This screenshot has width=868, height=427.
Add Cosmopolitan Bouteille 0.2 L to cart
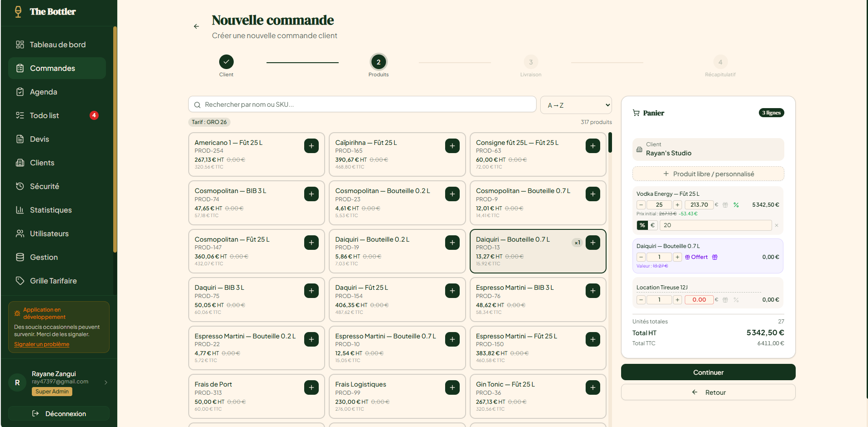click(452, 194)
